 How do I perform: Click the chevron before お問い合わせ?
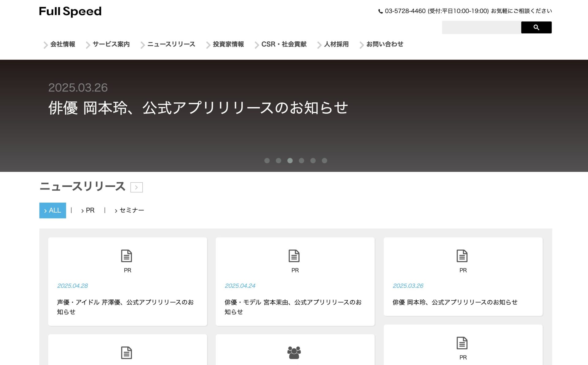(362, 45)
